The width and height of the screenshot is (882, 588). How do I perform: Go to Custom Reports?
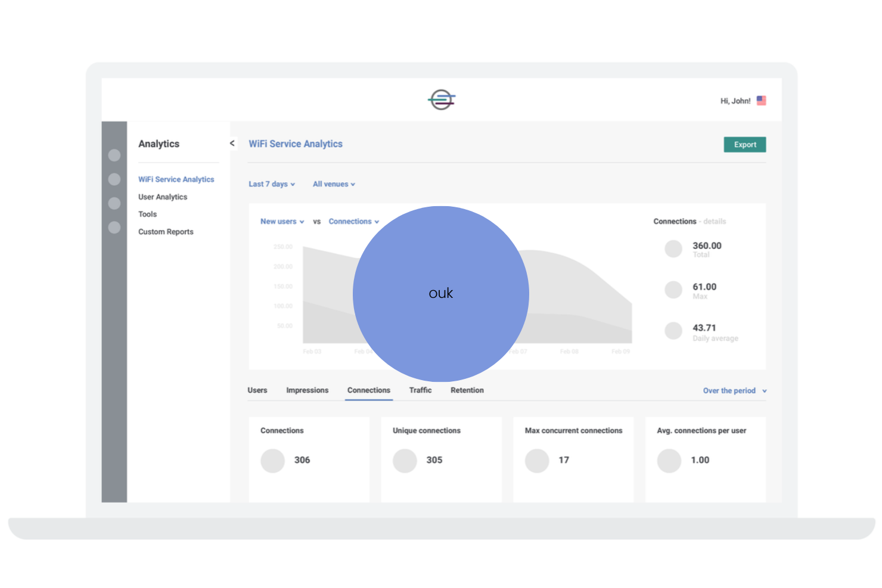166,232
